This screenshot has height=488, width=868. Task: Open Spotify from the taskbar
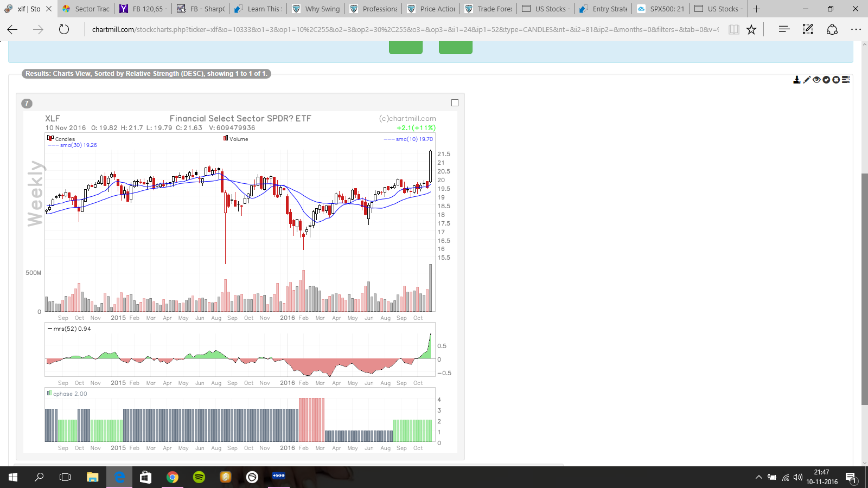pos(199,477)
